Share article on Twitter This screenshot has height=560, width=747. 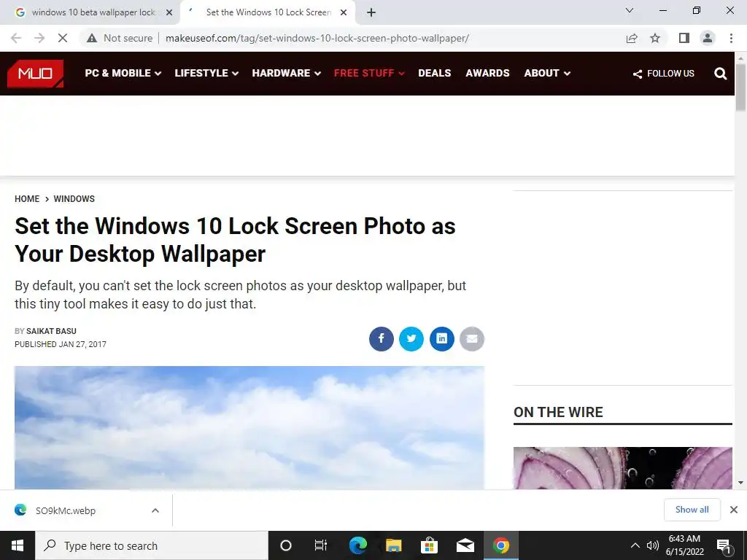point(411,338)
